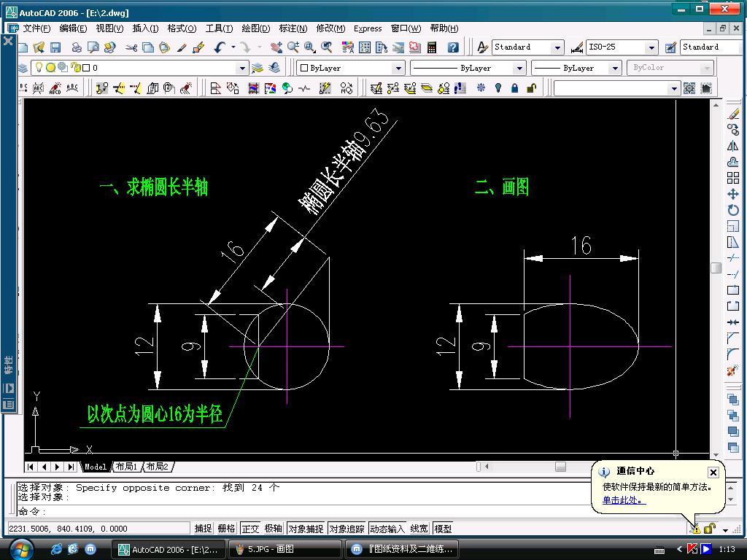Viewport: 747px width, 560px height.
Task: Select the Copy object tool in Modify toolbar
Action: 733,130
